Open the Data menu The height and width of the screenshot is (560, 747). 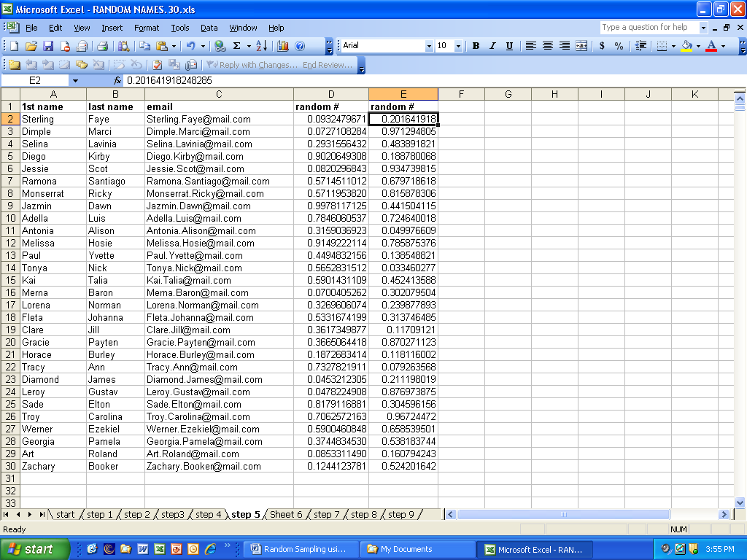point(209,28)
